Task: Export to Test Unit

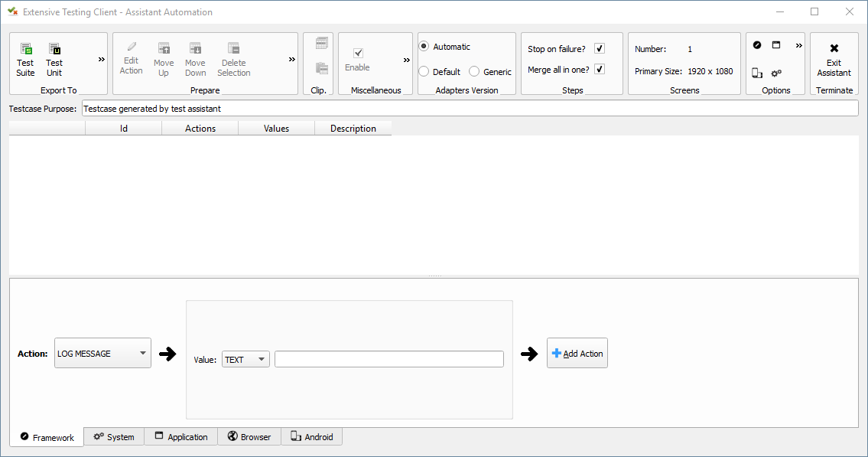Action: click(54, 60)
